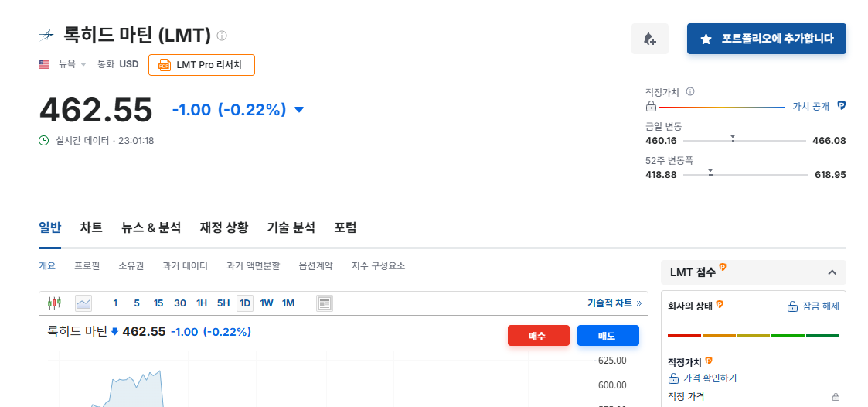Click the US flag icon

(x=44, y=64)
